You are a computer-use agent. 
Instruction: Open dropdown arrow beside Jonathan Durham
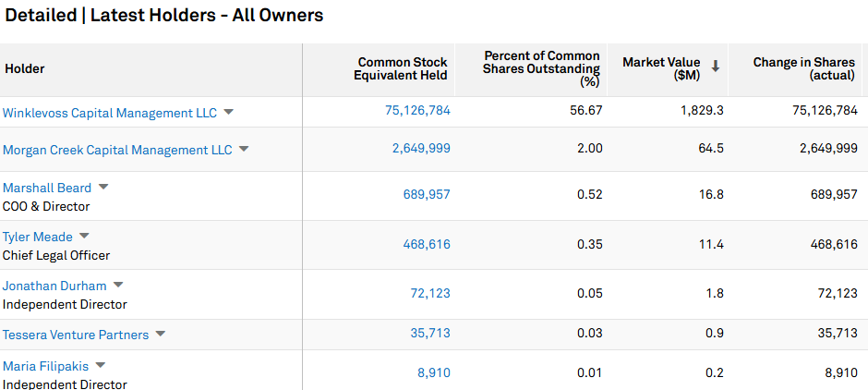click(x=118, y=286)
